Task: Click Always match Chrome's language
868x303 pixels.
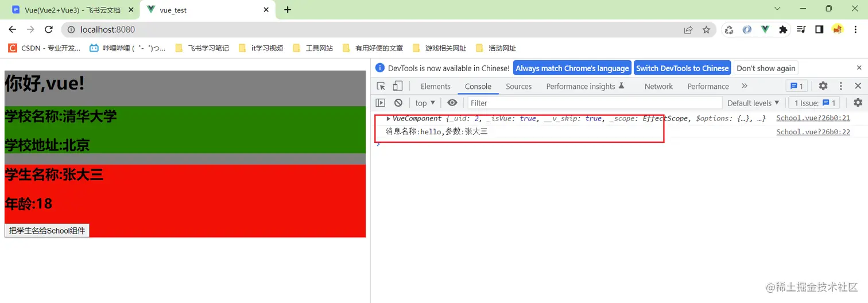Action: tap(572, 68)
